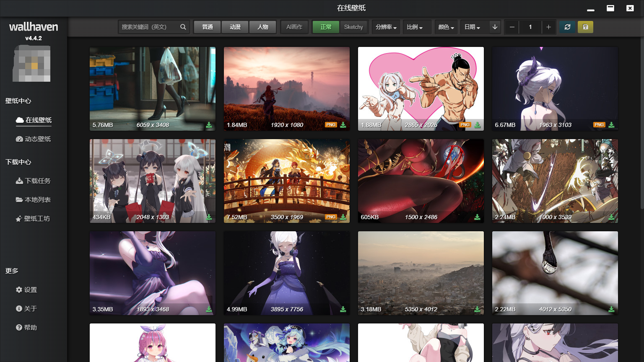Open the 日期 sort dropdown
Viewport: 644px width, 362px height.
coord(473,27)
